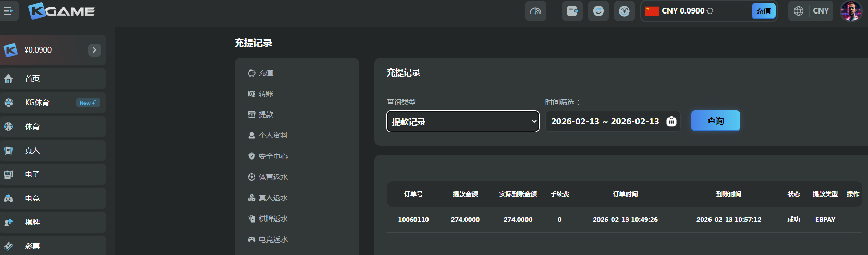The height and width of the screenshot is (255, 868).
Task: Click the KGAME logo
Action: point(62,11)
